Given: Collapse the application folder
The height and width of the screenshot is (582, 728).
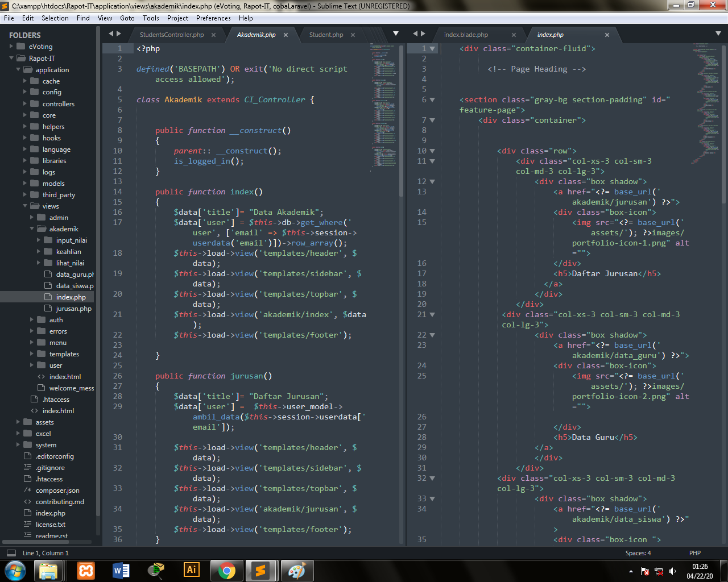Looking at the screenshot, I should (18, 69).
